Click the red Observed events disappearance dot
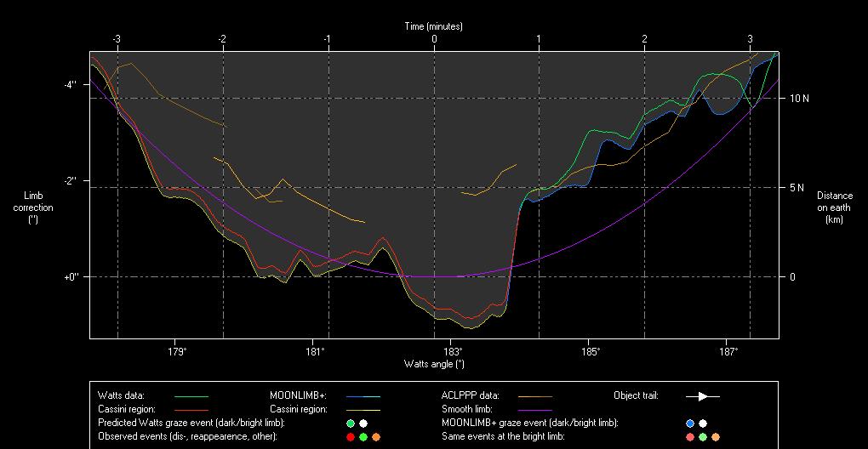 tap(350, 436)
